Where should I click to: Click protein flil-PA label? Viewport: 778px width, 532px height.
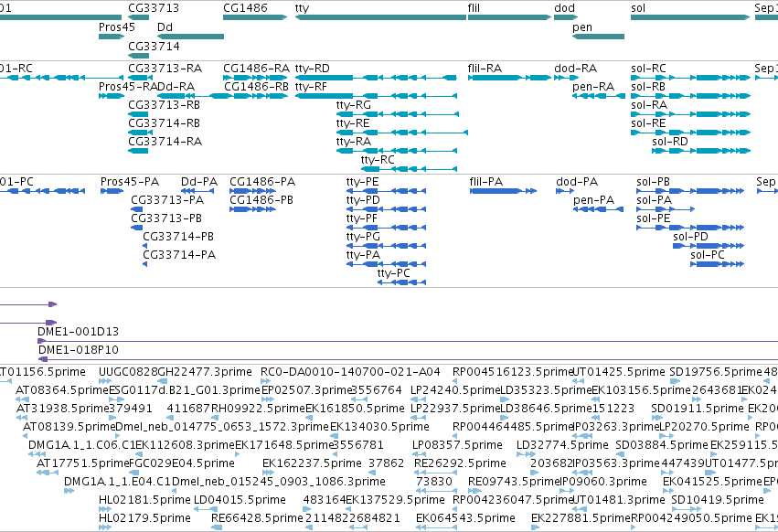(x=485, y=182)
